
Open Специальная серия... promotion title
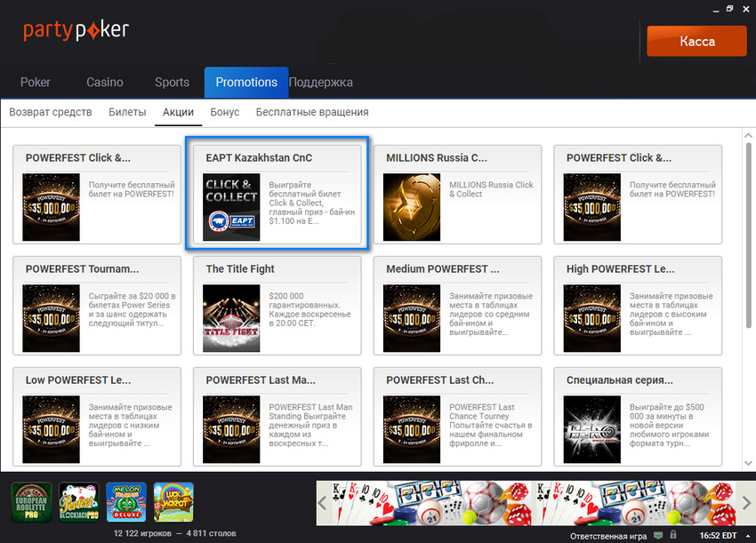[620, 380]
